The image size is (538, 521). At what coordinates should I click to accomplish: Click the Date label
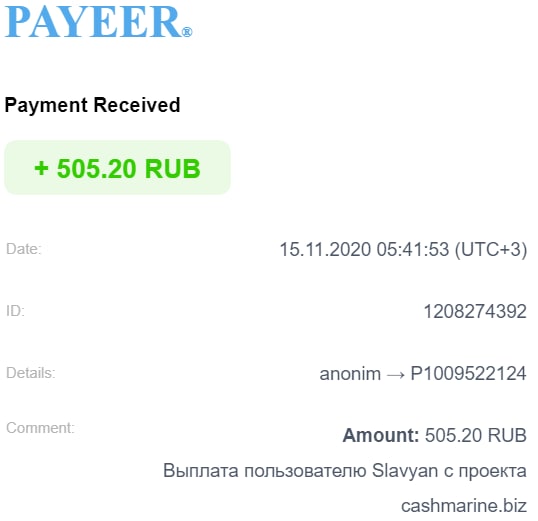pyautogui.click(x=24, y=249)
